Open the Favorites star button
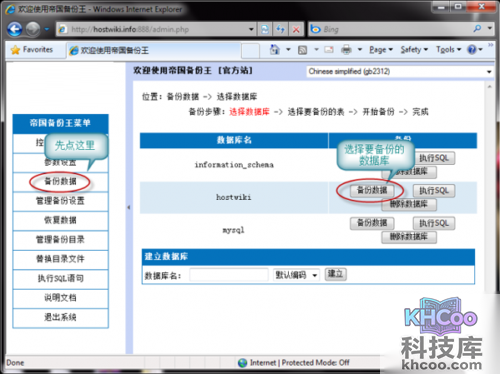The height and width of the screenshot is (374, 500). [x=32, y=50]
